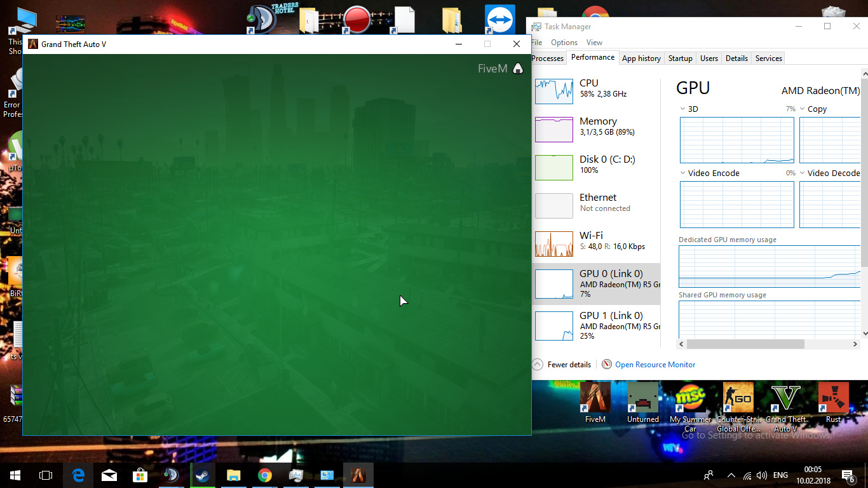The width and height of the screenshot is (868, 488).
Task: Open File Explorer from the taskbar
Action: pos(234,475)
